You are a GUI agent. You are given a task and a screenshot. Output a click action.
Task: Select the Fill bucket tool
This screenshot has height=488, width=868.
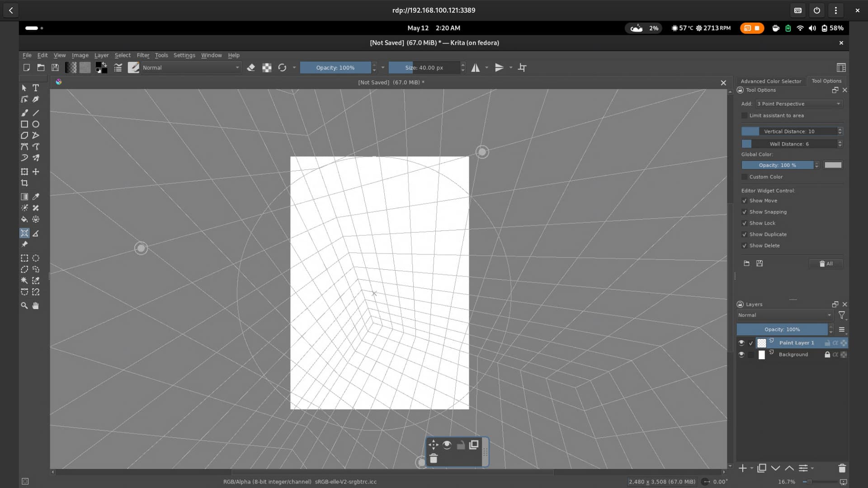click(x=24, y=220)
